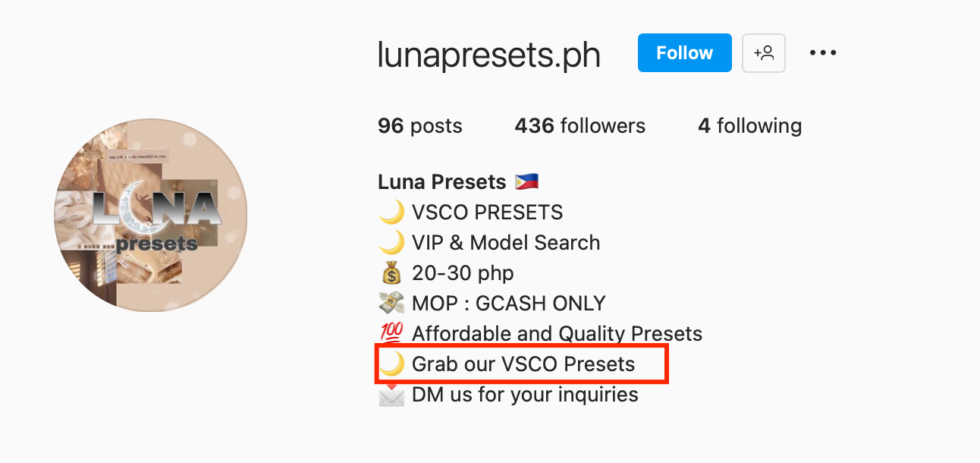
Task: Click the lunapresets.ph username heading
Action: 489,55
